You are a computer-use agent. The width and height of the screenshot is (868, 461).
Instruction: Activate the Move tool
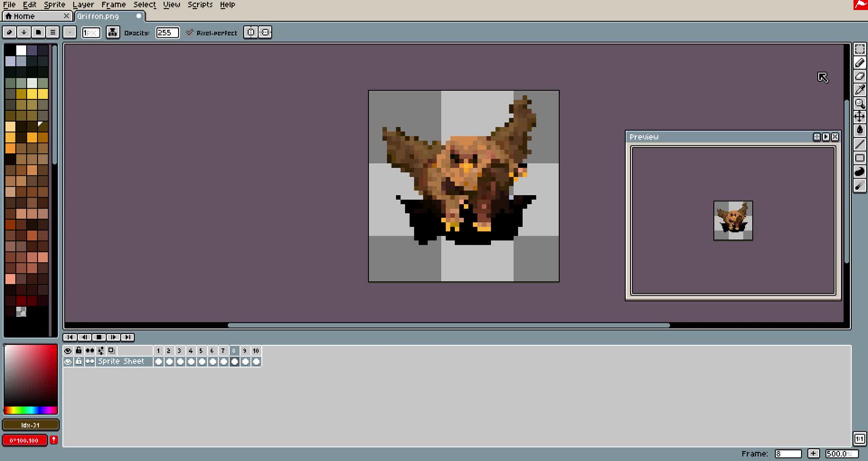point(860,117)
